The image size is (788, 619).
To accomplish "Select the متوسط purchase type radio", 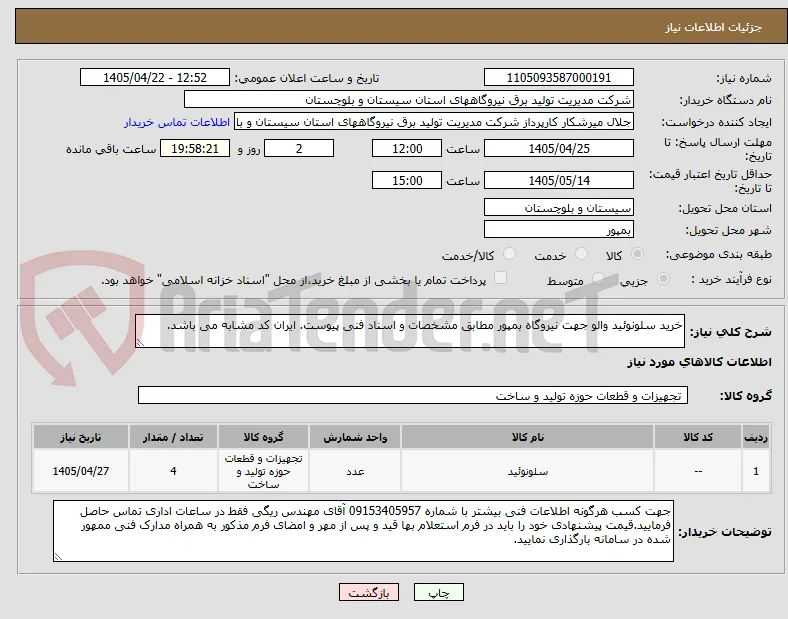I will [598, 279].
